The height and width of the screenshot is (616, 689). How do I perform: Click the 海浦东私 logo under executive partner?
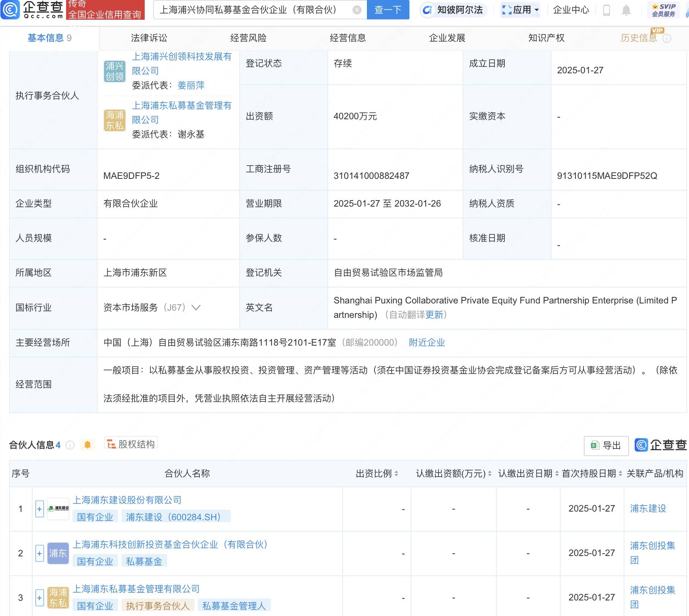click(x=114, y=120)
